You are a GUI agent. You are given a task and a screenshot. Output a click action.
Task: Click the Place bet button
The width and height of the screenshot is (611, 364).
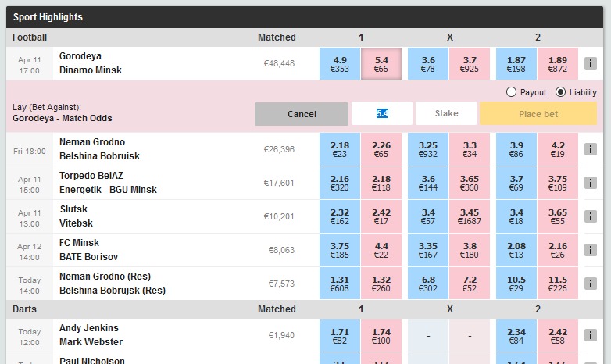(x=538, y=114)
